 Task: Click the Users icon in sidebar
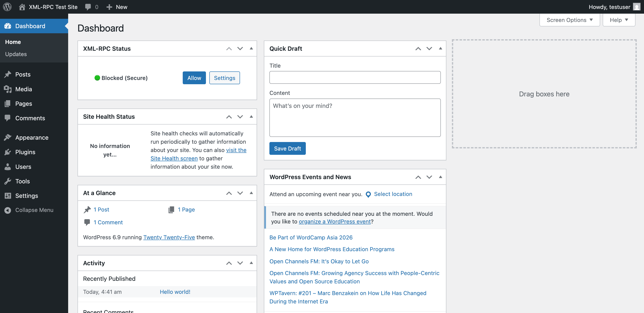click(8, 167)
